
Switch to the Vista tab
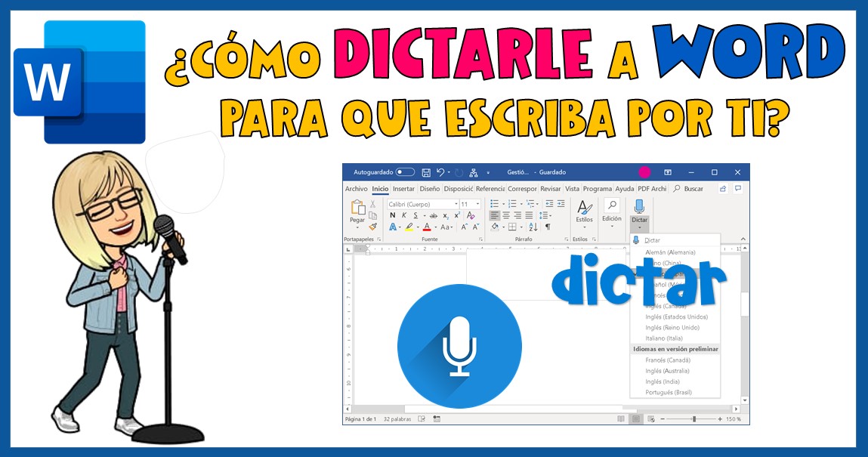click(573, 189)
